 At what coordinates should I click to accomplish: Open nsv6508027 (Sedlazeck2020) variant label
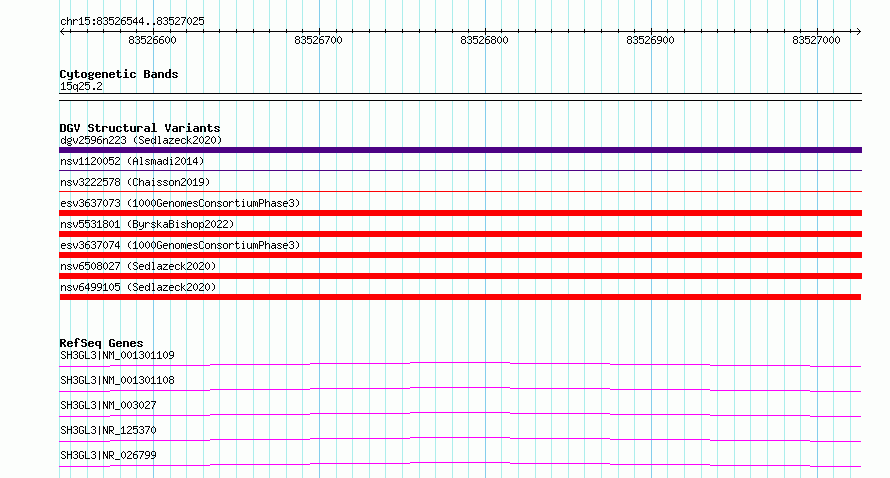pyautogui.click(x=138, y=266)
